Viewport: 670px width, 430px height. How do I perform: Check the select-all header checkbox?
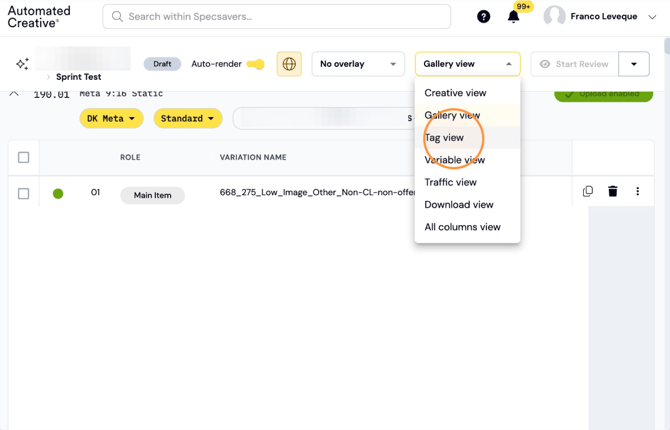24,157
